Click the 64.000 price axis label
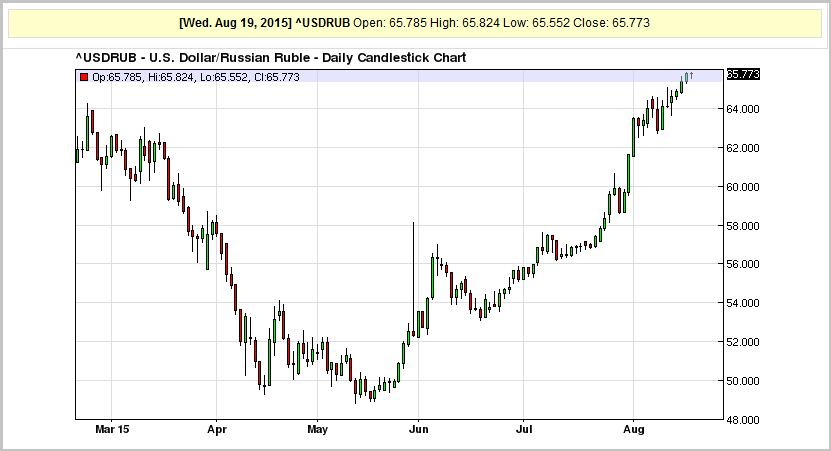 [742, 109]
